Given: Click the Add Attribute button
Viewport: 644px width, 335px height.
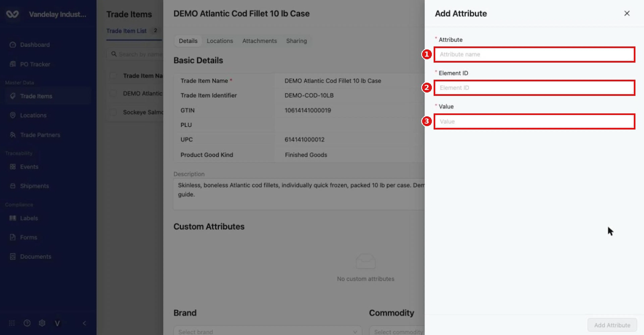Looking at the screenshot, I should tap(612, 325).
